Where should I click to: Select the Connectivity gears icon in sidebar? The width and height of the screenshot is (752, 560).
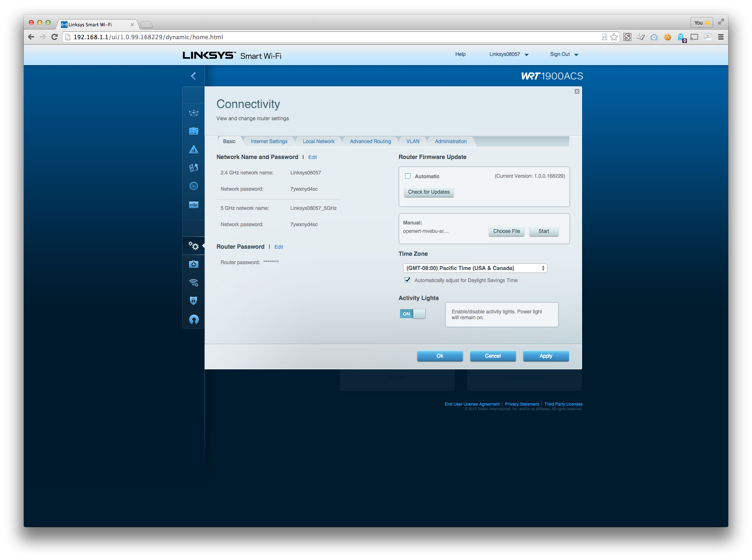[194, 246]
